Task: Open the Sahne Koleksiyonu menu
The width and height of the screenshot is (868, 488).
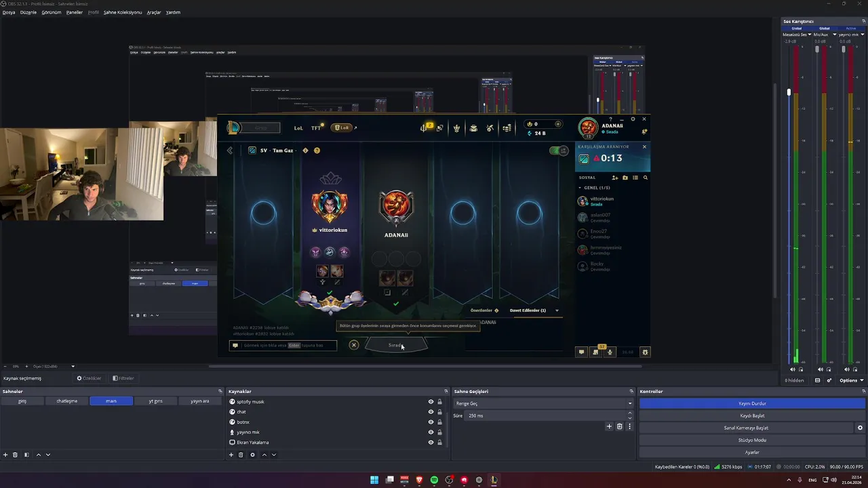Action: (123, 12)
